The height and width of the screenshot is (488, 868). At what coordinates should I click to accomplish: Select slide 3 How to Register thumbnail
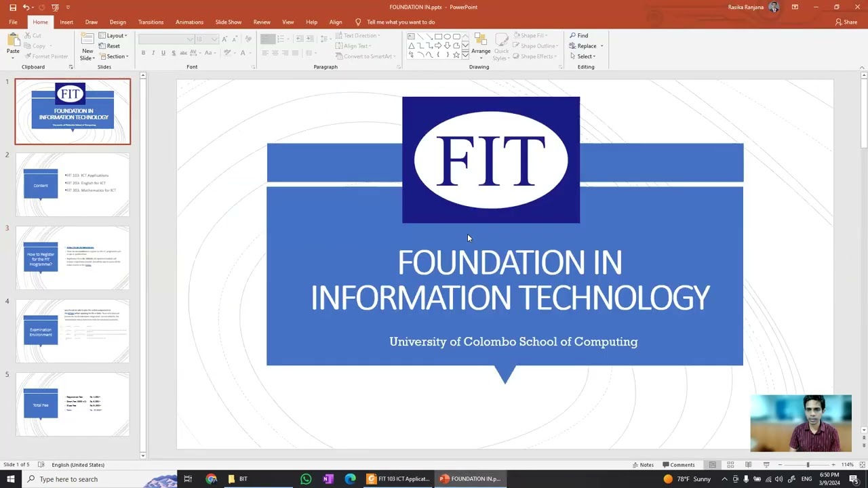(x=73, y=258)
